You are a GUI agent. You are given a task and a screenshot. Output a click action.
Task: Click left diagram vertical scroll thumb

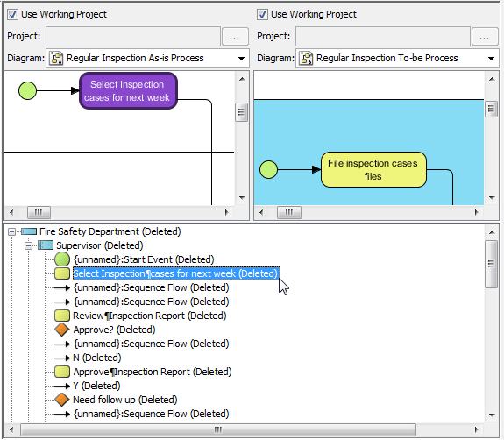[x=241, y=112]
